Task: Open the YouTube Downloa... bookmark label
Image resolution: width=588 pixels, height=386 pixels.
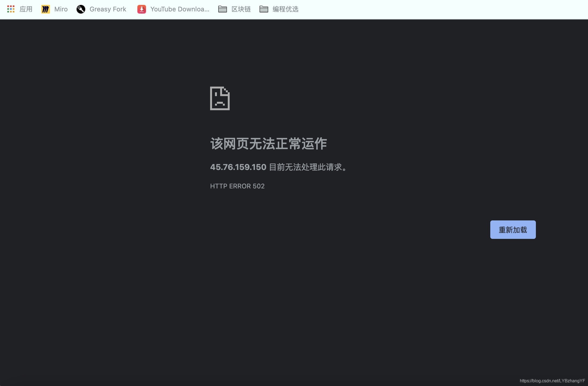Action: [x=180, y=9]
